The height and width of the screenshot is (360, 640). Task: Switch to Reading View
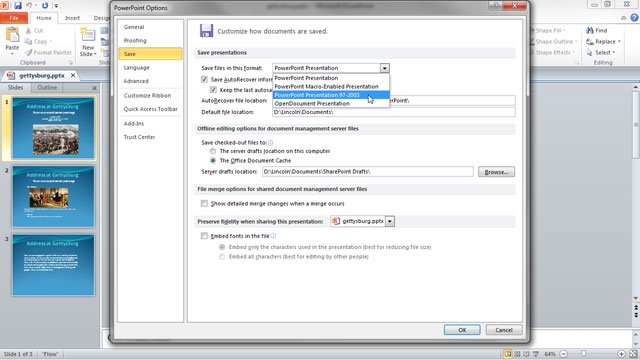click(526, 354)
